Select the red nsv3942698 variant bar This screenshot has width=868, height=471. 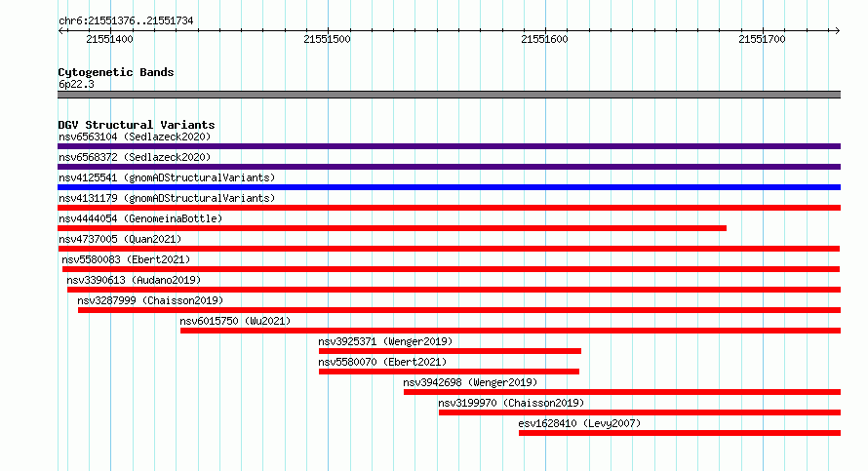(x=622, y=392)
